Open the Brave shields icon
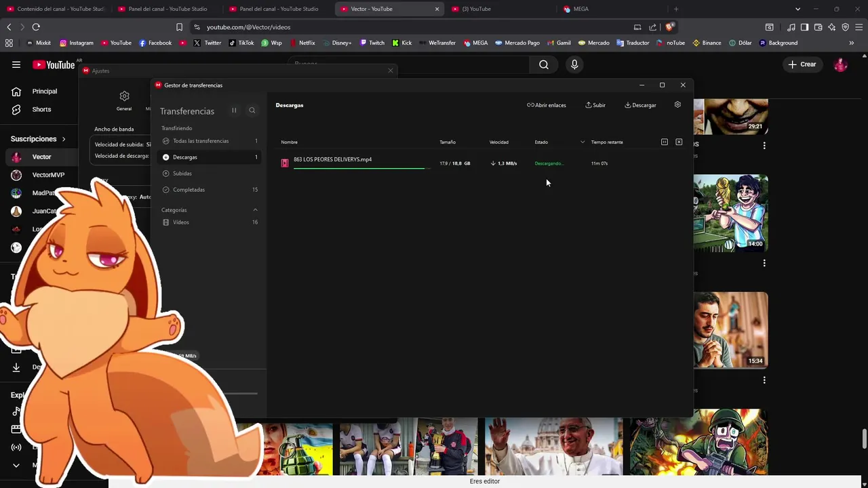The height and width of the screenshot is (488, 868). pyautogui.click(x=669, y=27)
